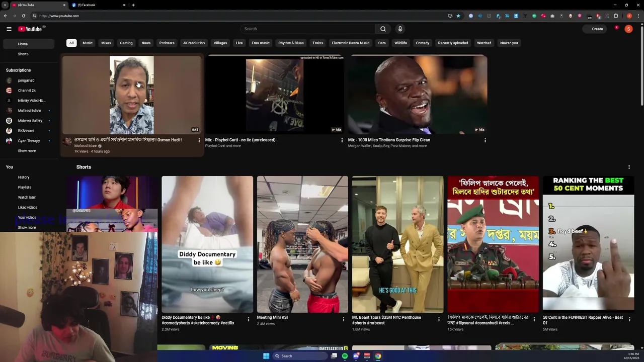Expand Show more under You section
644x362 pixels.
[x=27, y=228]
